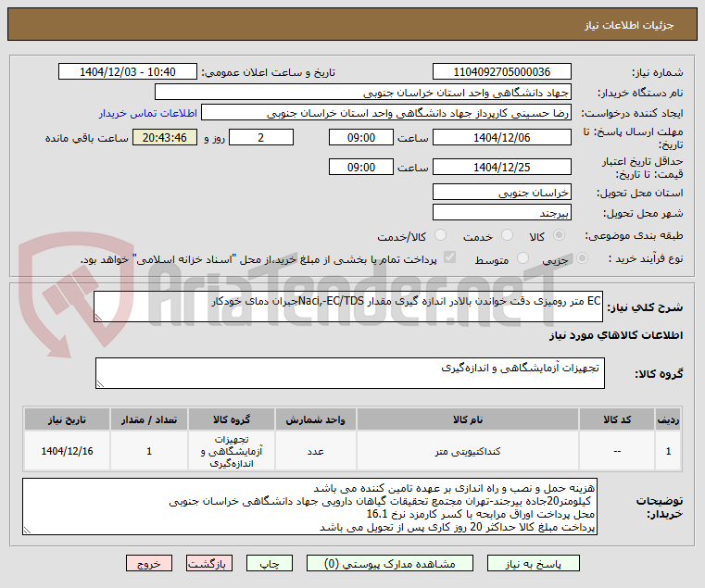Select the کالا/خدمت radio button

tap(441, 235)
